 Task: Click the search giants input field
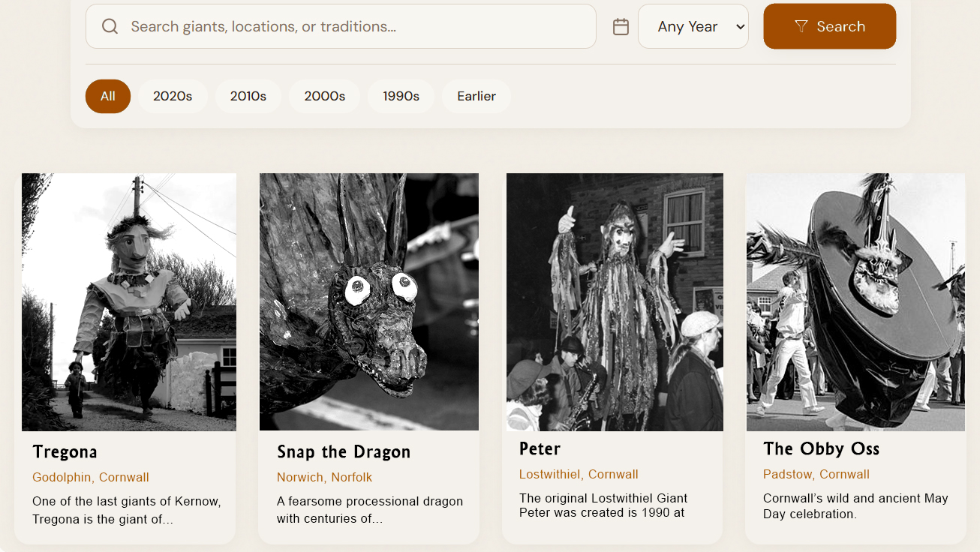353,27
